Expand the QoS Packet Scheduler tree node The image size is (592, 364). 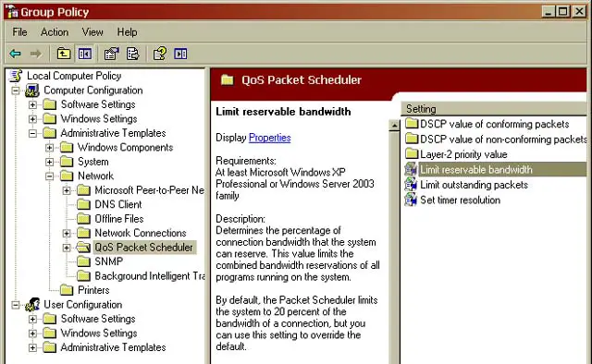point(67,248)
